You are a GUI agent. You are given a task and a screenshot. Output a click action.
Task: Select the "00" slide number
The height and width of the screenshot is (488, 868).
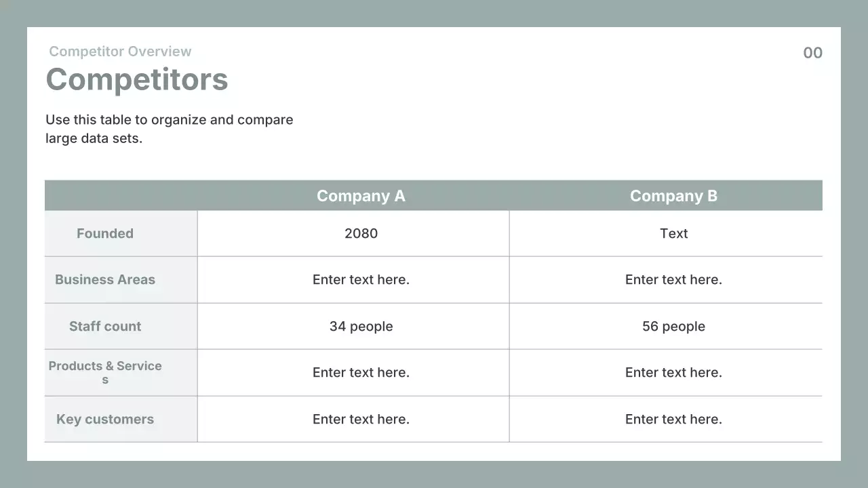[x=812, y=53]
